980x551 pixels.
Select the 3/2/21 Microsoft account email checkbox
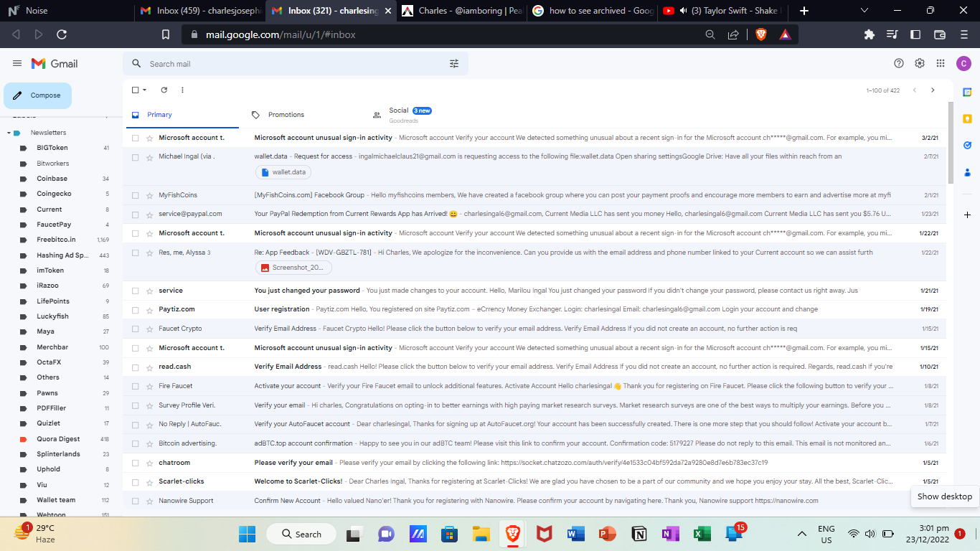(135, 137)
